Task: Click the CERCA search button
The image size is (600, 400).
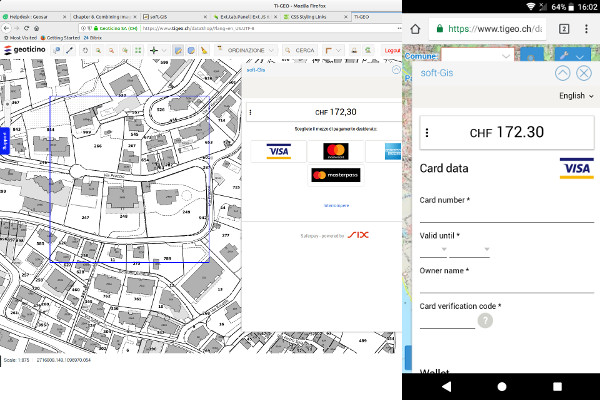Action: point(300,50)
